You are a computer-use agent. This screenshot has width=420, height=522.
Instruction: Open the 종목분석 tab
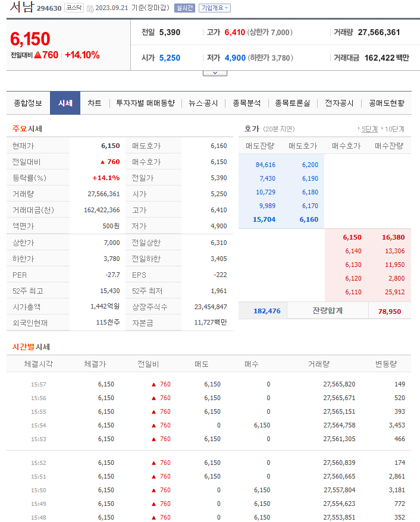(x=246, y=103)
